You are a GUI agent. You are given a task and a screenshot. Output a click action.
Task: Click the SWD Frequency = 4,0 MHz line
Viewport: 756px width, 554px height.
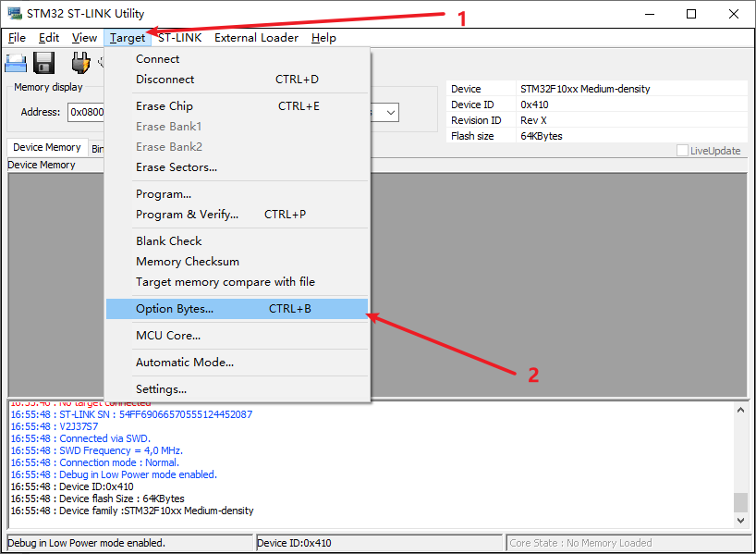[x=96, y=450]
